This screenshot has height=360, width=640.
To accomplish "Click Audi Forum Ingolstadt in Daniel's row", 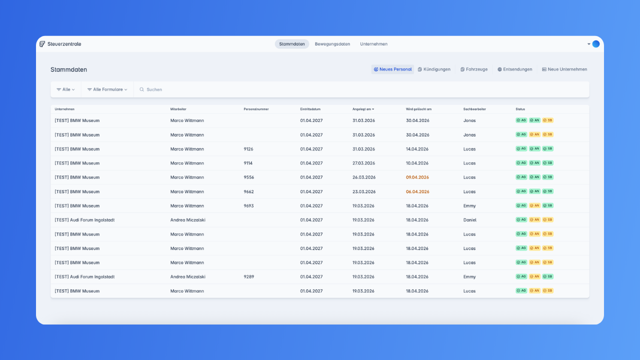I will click(x=84, y=220).
